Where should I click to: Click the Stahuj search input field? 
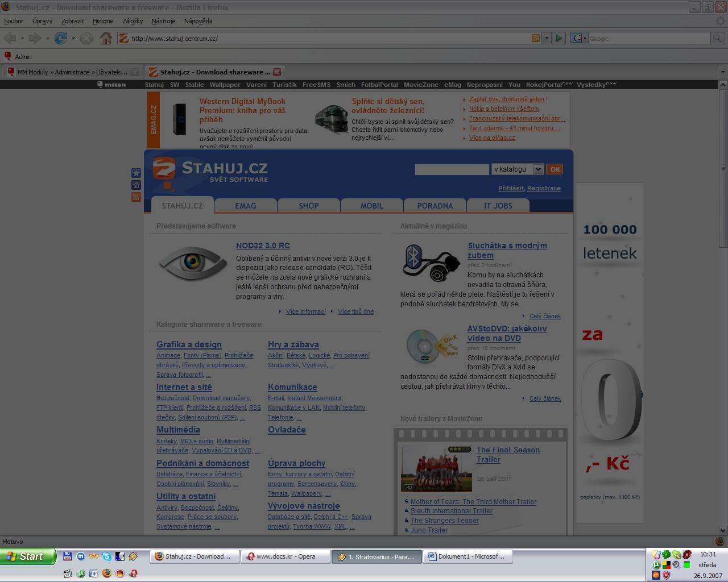pos(452,169)
